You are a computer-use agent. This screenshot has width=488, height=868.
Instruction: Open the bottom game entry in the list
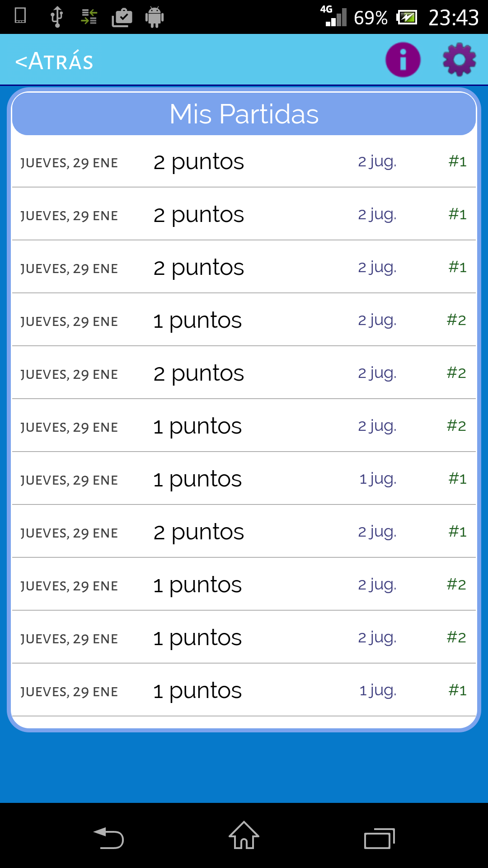[x=244, y=690]
